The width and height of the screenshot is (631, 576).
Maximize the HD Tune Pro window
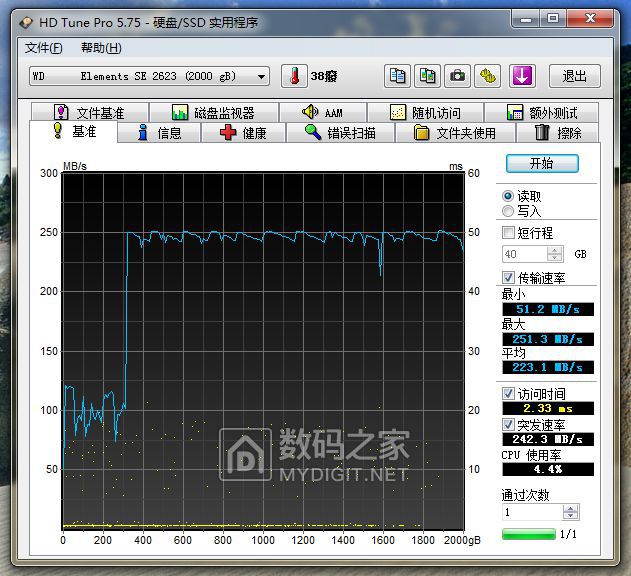[x=553, y=19]
